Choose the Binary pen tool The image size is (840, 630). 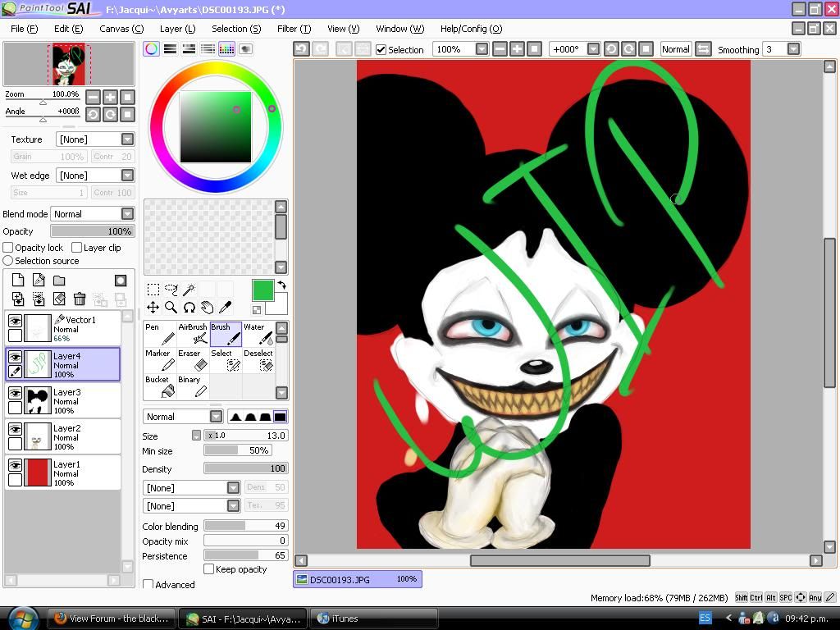click(x=193, y=386)
